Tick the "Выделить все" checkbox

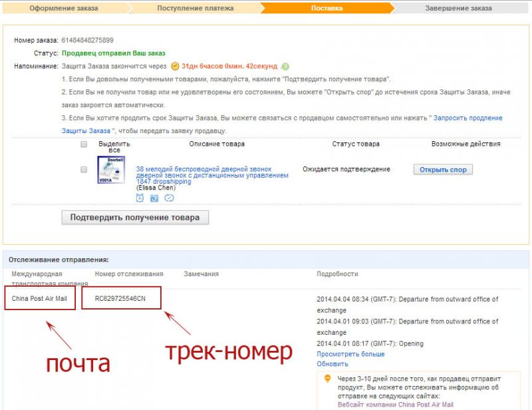click(x=84, y=144)
